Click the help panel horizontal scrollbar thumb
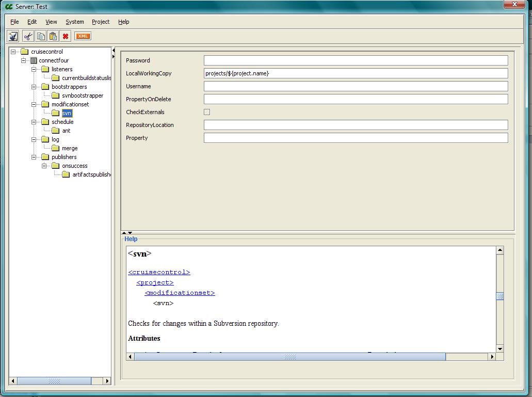Viewport: 532px width, 397px height. tap(290, 357)
